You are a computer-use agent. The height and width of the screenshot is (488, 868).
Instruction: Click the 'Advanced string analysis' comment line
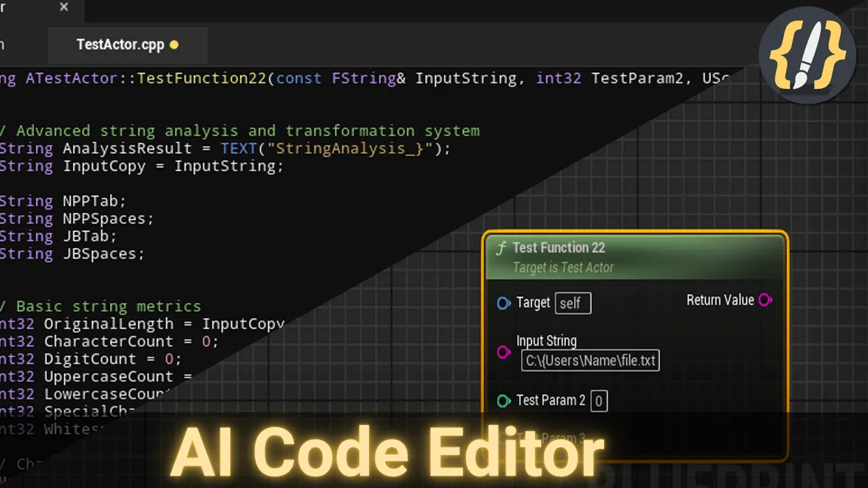pos(240,131)
